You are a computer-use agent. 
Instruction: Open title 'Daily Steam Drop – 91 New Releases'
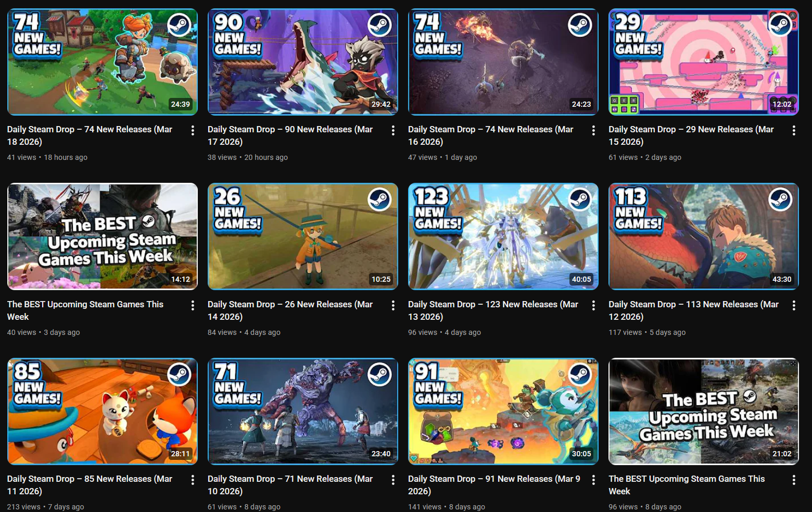[x=494, y=485]
